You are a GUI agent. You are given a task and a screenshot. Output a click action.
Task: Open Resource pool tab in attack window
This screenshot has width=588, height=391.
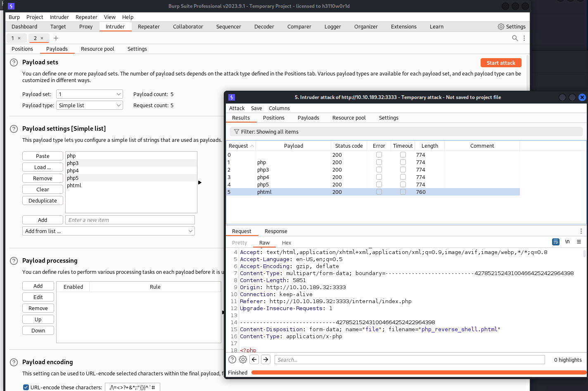tap(349, 118)
